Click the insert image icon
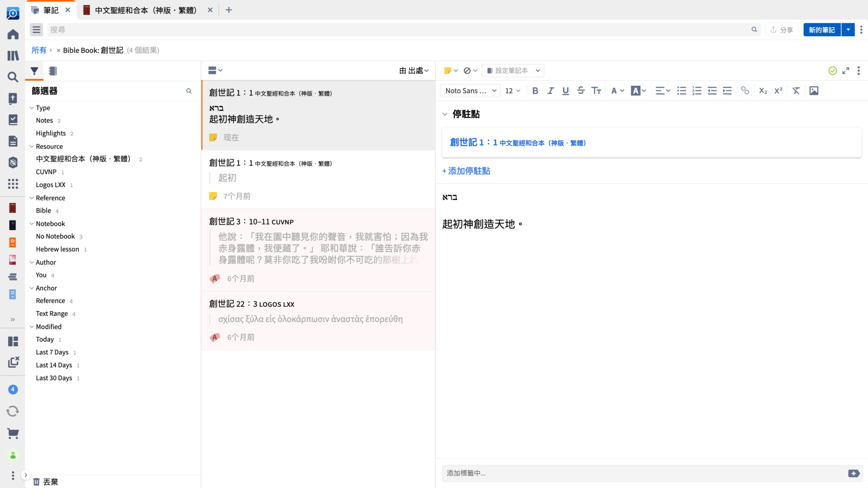Image resolution: width=868 pixels, height=488 pixels. pyautogui.click(x=814, y=91)
